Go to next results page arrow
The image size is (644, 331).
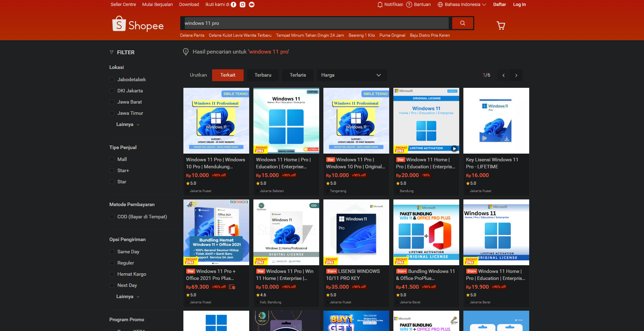[x=516, y=75]
